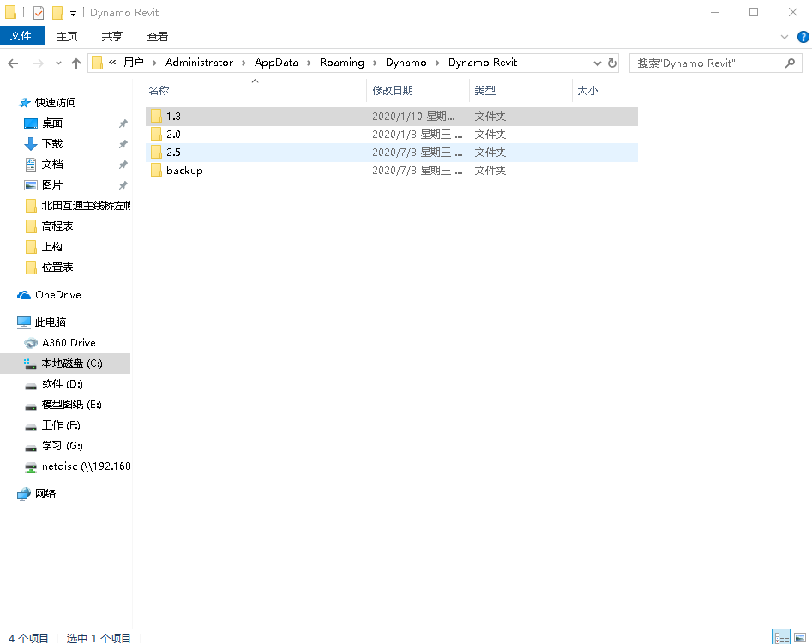Open 软件 (D:) drive
Screen dimensions: 812x644
pos(62,384)
